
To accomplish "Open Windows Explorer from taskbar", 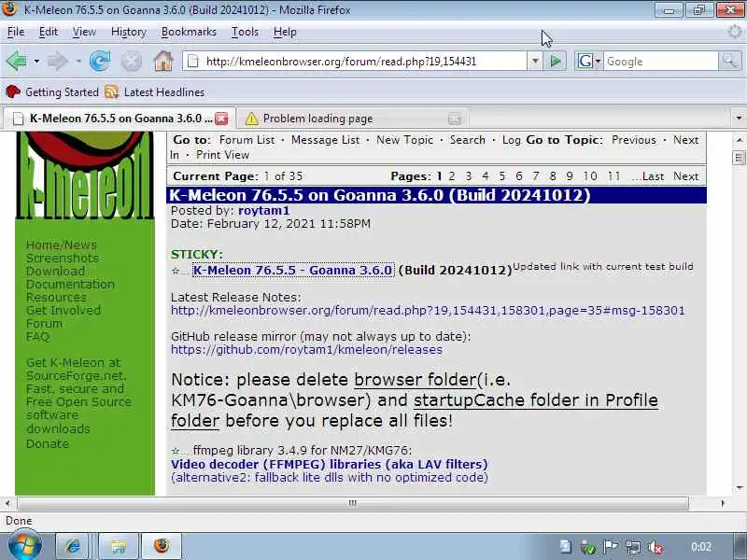I will click(x=119, y=546).
